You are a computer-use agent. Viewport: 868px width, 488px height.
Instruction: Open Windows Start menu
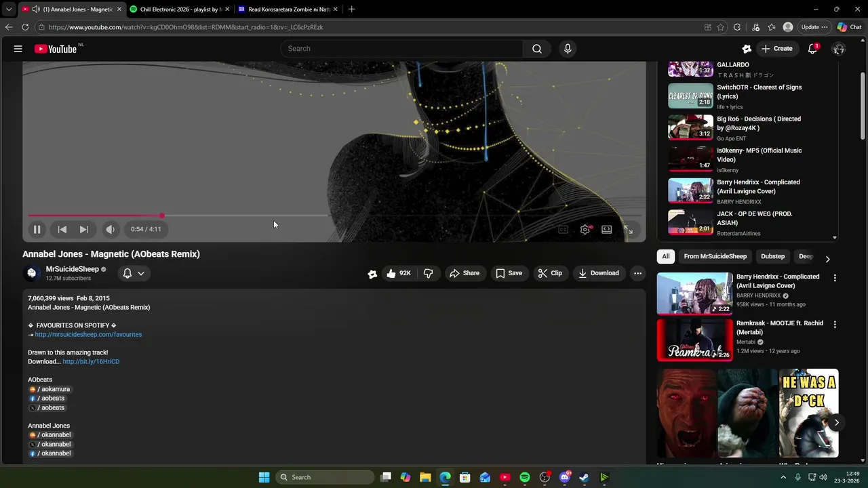[x=264, y=477]
